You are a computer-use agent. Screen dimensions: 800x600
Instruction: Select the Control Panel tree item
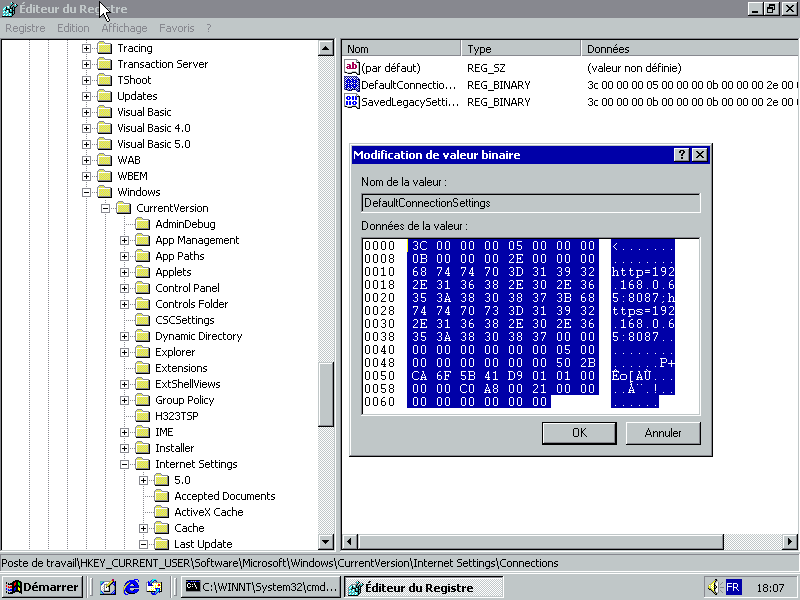(187, 288)
